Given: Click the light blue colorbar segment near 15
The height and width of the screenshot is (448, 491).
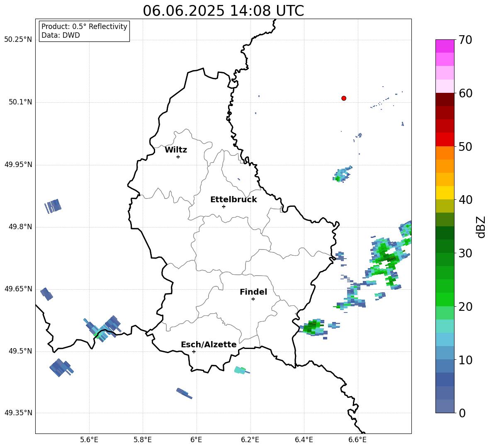Looking at the screenshot, I should tap(445, 339).
